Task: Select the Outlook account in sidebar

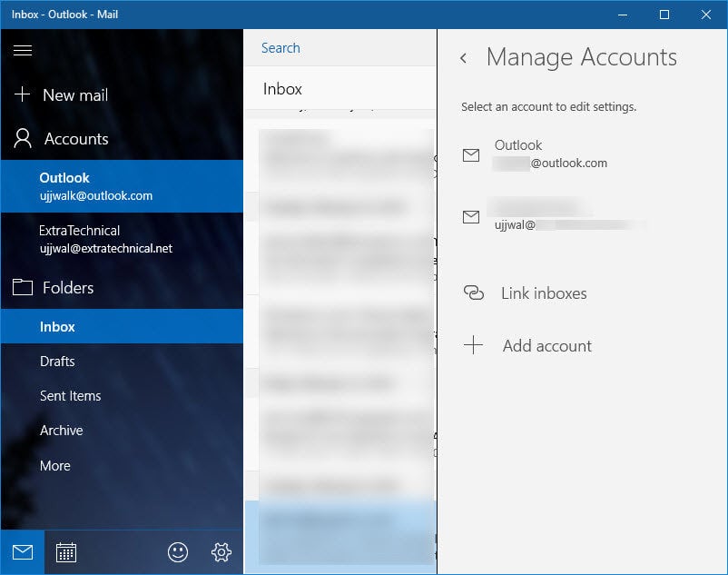Action: click(122, 186)
